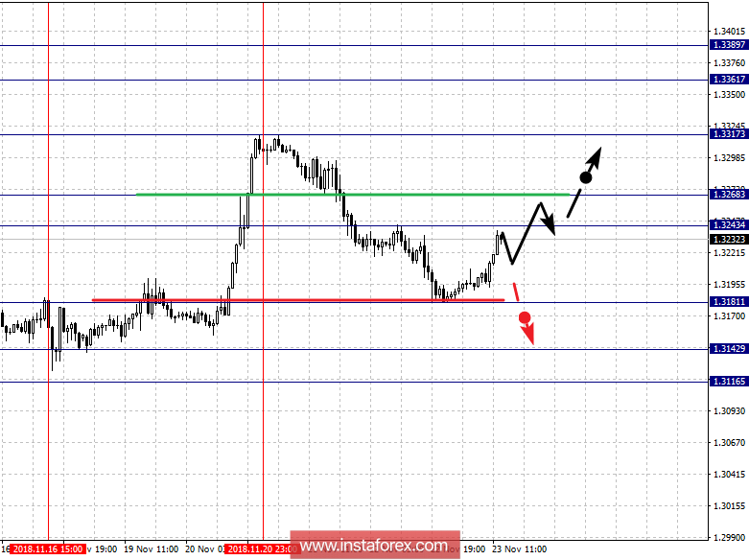This screenshot has width=749, height=560.
Task: Click the 2018.11.16 15:00 date label
Action: (x=47, y=550)
